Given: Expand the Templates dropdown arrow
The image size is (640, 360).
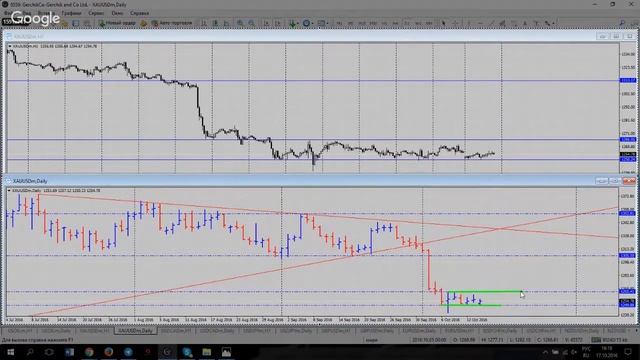Looking at the screenshot, I should [x=327, y=23].
